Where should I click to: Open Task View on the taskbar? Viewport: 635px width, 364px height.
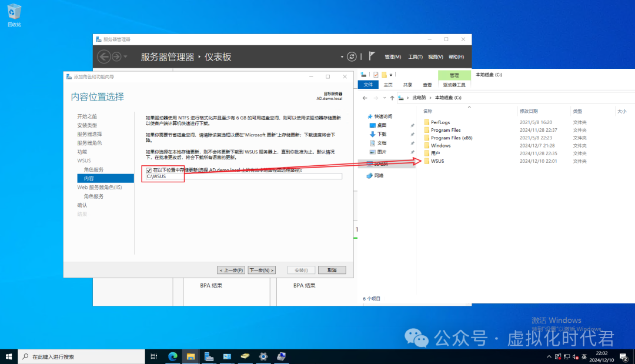154,357
